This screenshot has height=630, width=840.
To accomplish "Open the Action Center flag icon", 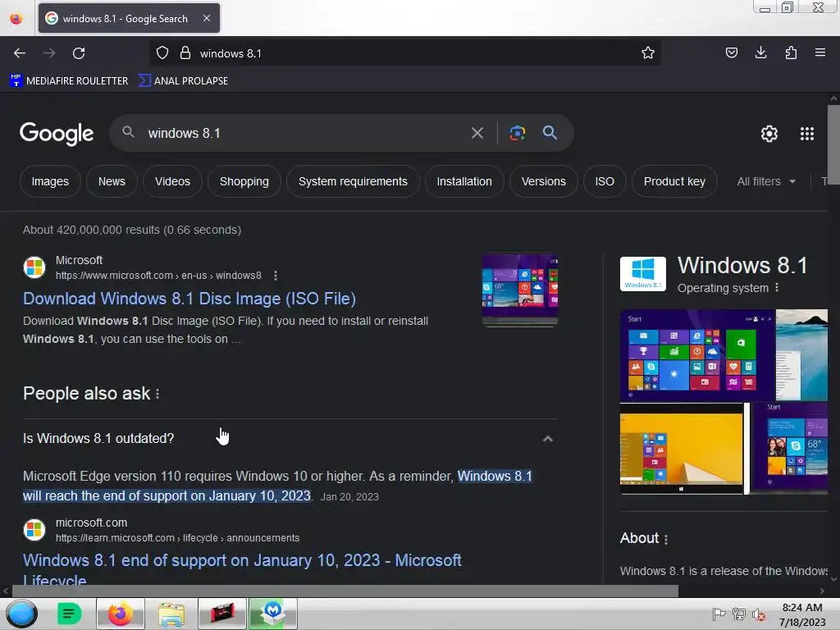I will (x=719, y=614).
